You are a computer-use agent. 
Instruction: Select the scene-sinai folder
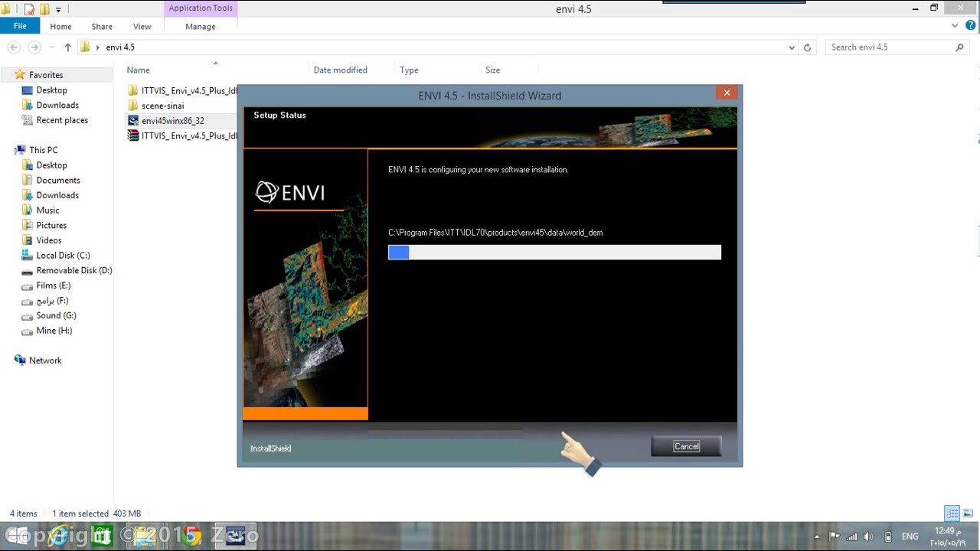coord(162,106)
